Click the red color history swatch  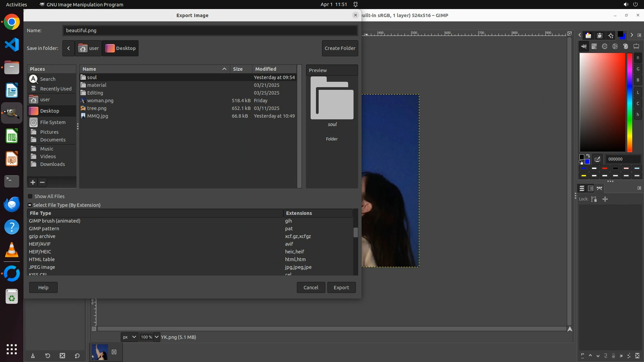click(x=605, y=168)
